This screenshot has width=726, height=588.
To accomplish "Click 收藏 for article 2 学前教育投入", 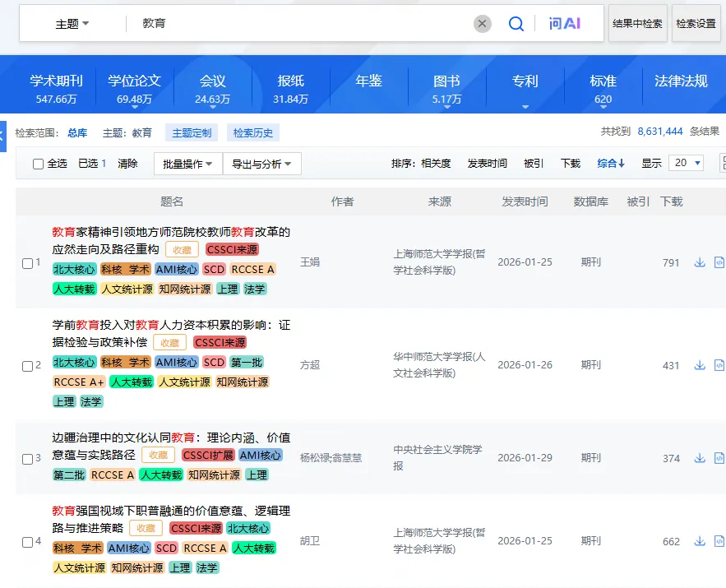I will point(169,343).
